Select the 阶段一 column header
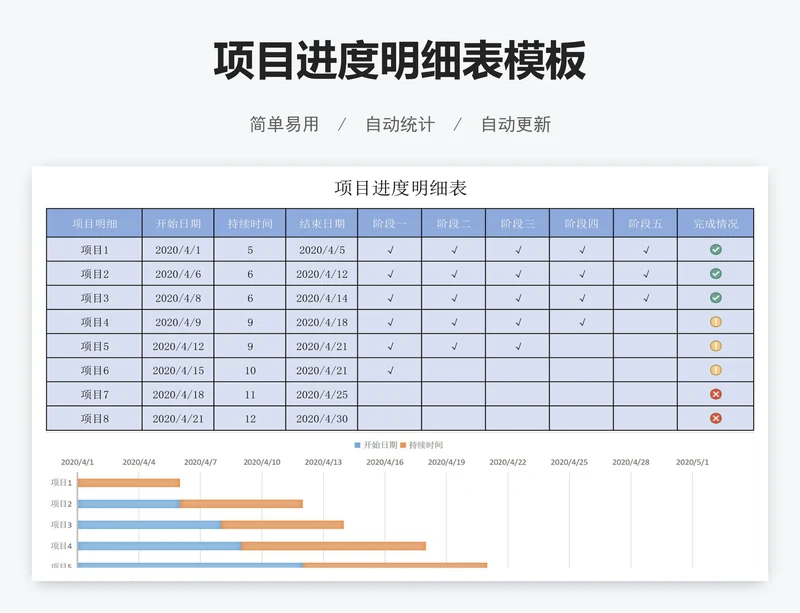Screen dimensions: 800x613 (x=390, y=223)
